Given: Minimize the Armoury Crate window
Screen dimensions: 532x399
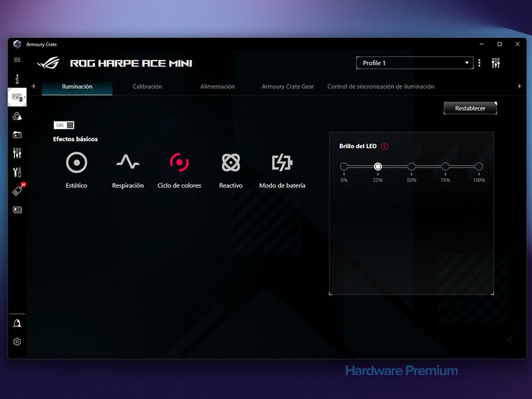Looking at the screenshot, I should pyautogui.click(x=481, y=44).
